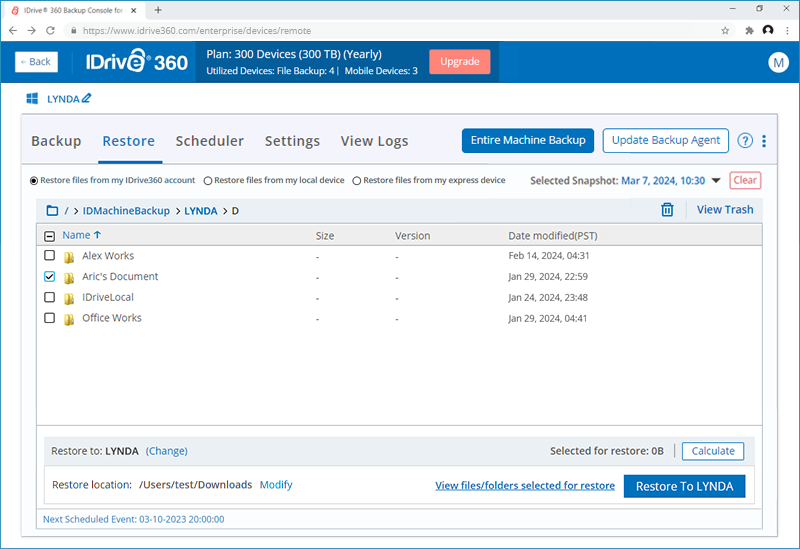Click the Restore To LYNDA button
This screenshot has width=800, height=549.
point(684,486)
